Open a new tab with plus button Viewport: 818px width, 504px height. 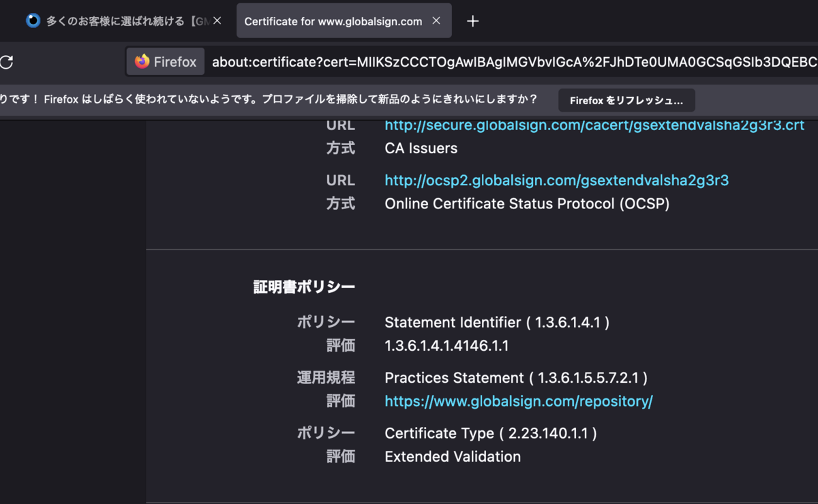pyautogui.click(x=472, y=21)
